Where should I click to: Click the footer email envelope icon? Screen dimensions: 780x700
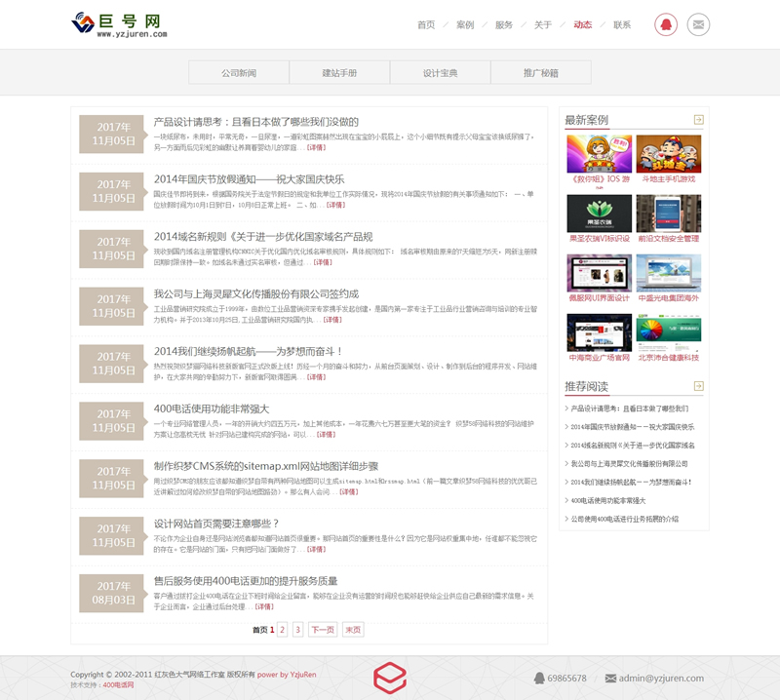(x=610, y=678)
